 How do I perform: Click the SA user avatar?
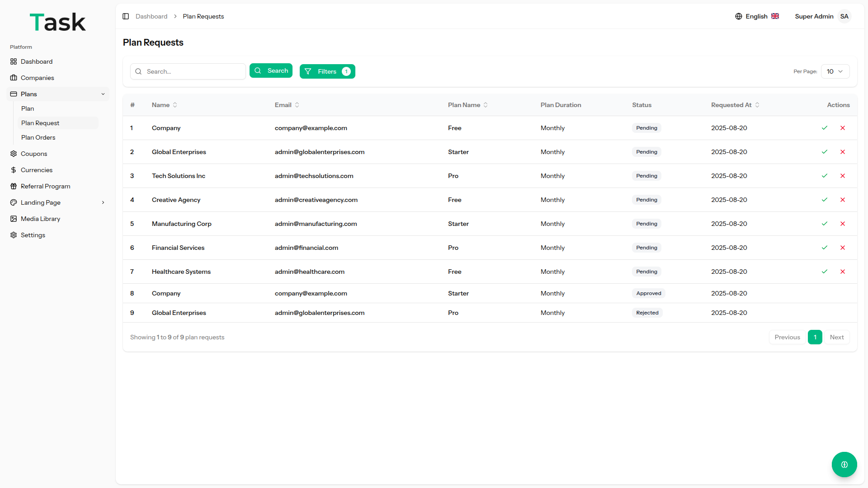tap(844, 16)
